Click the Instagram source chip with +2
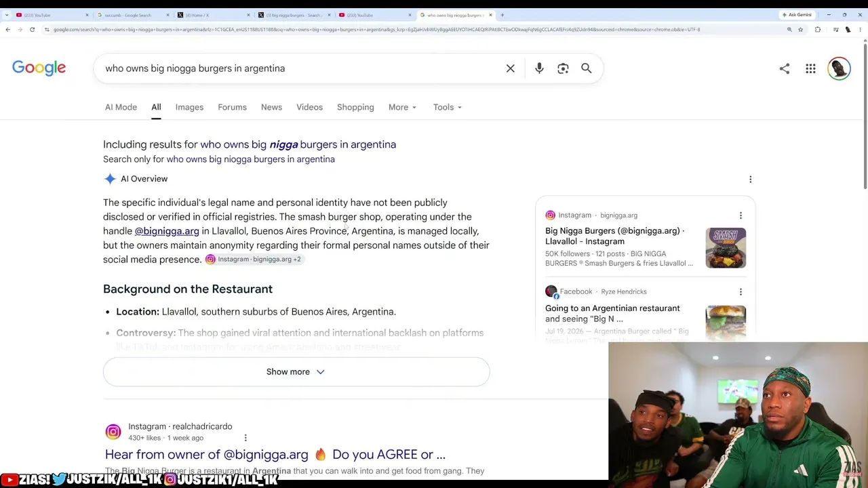Image resolution: width=868 pixels, height=488 pixels. (254, 260)
